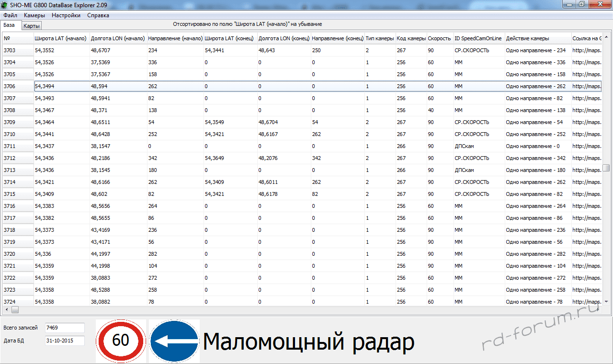Click camera code 267 in row 3715
The width and height of the screenshot is (613, 364).
pyautogui.click(x=411, y=194)
